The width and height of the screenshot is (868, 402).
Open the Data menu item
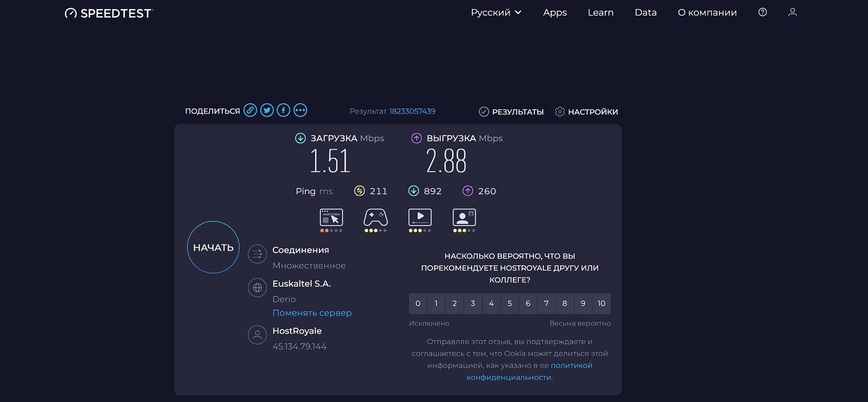(645, 12)
